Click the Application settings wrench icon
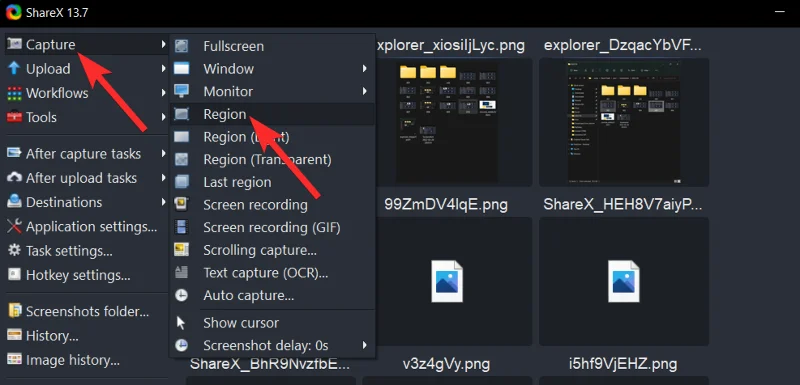Image resolution: width=800 pixels, height=385 pixels. pyautogui.click(x=14, y=226)
